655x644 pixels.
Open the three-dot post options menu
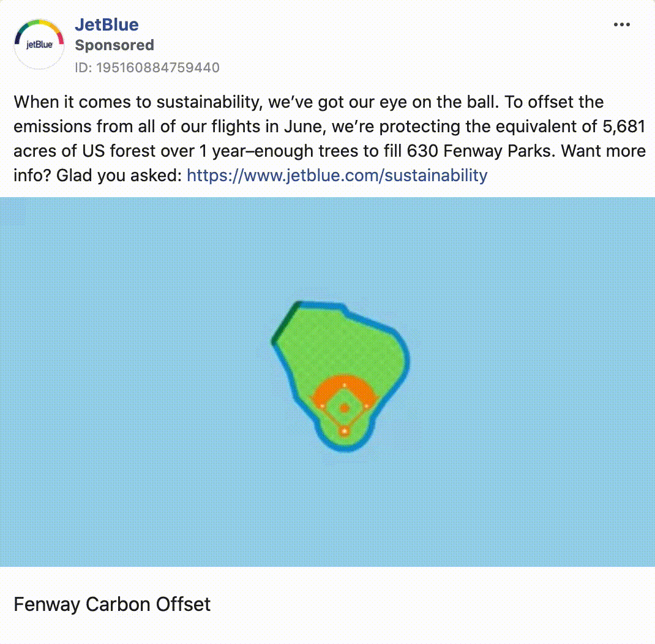pos(621,24)
